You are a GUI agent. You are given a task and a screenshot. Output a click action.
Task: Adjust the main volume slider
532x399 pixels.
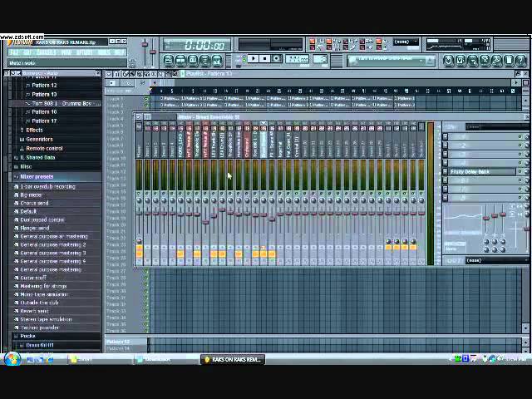145,44
